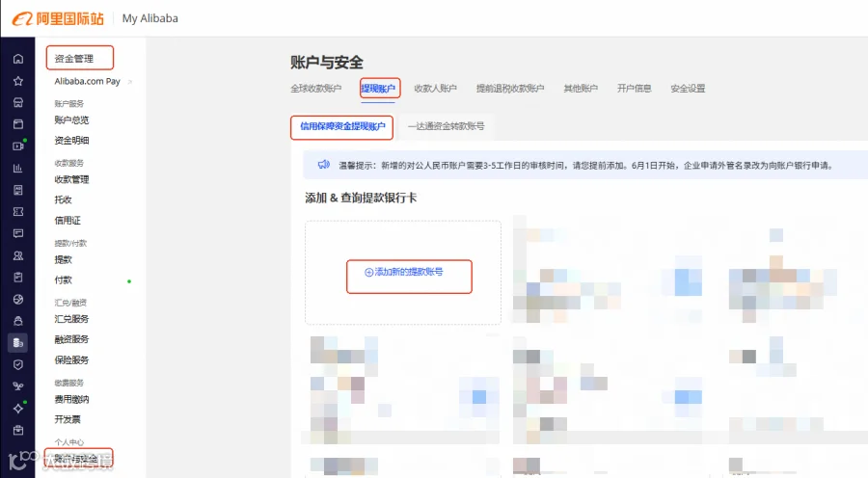Select the video media icon in sidebar
This screenshot has height=478, width=868.
coord(18,146)
